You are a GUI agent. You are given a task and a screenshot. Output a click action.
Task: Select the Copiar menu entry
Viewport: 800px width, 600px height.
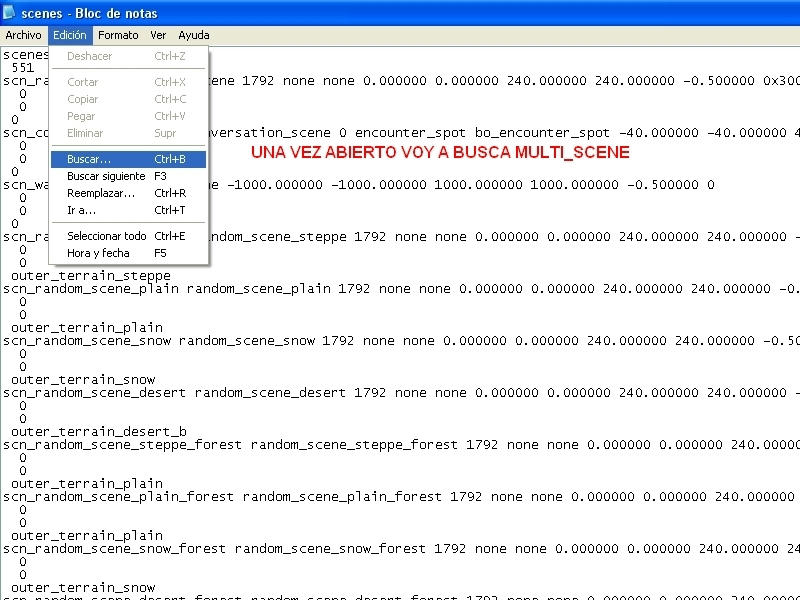pyautogui.click(x=83, y=99)
